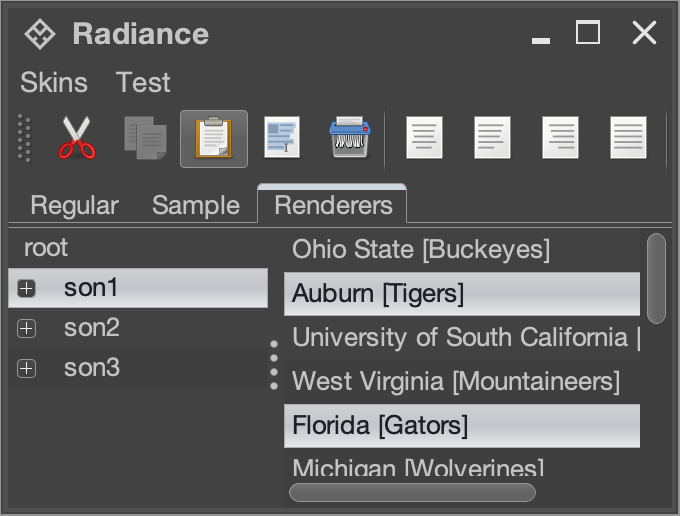The image size is (680, 516).
Task: Switch to the Regular tab
Action: [x=74, y=205]
